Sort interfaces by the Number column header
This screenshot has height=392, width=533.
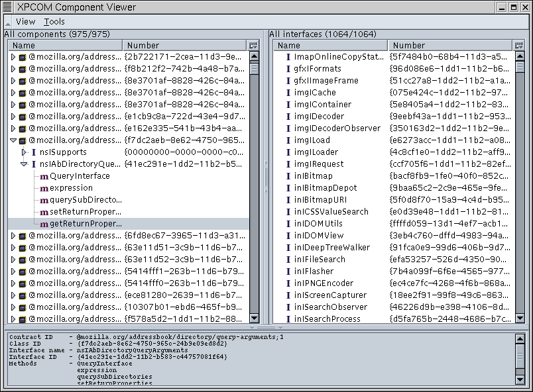tap(449, 45)
